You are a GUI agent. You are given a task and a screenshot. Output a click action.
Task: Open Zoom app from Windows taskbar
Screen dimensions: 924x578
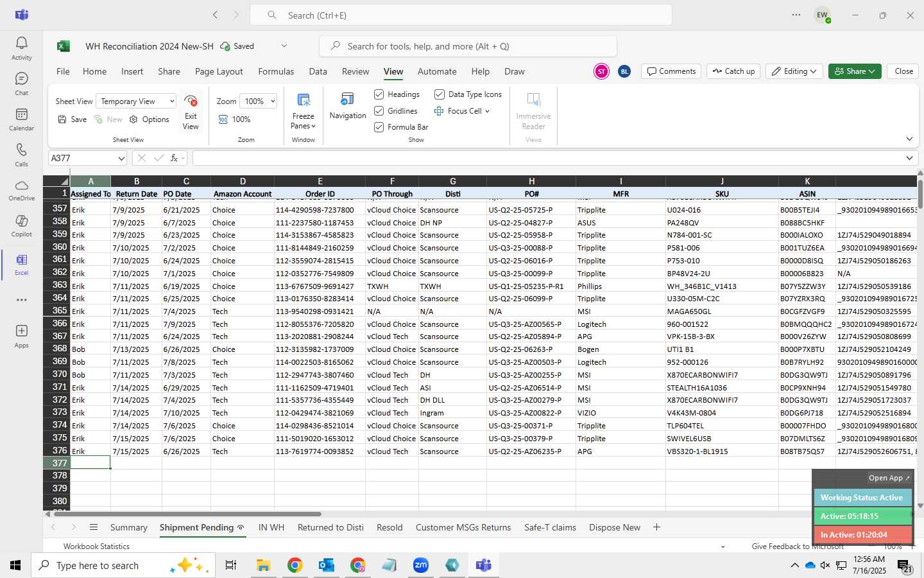tap(420, 565)
